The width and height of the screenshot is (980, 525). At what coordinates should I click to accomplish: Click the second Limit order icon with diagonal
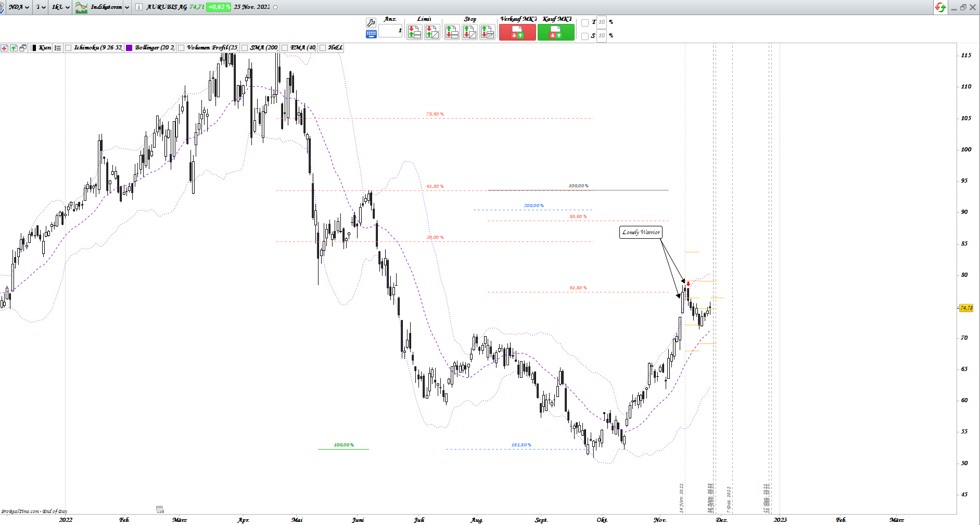point(432,32)
